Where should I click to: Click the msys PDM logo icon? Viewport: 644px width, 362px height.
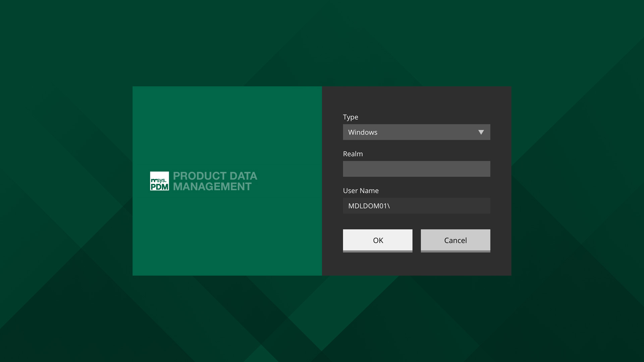[x=159, y=181]
